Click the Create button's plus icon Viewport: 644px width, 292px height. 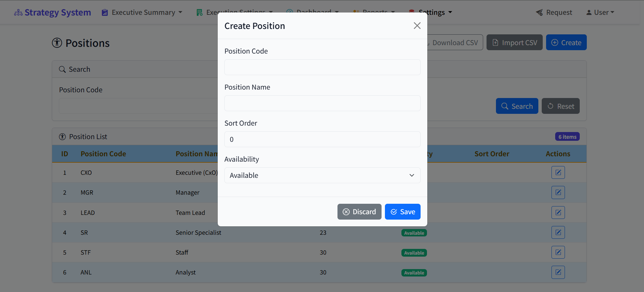point(555,42)
